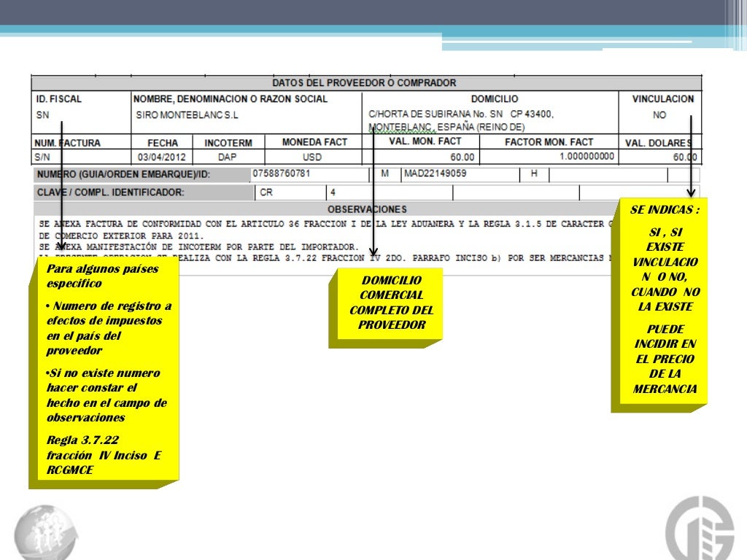Click the text 'SI, SI EXISTE VINCULACION O NO'

tap(665, 270)
